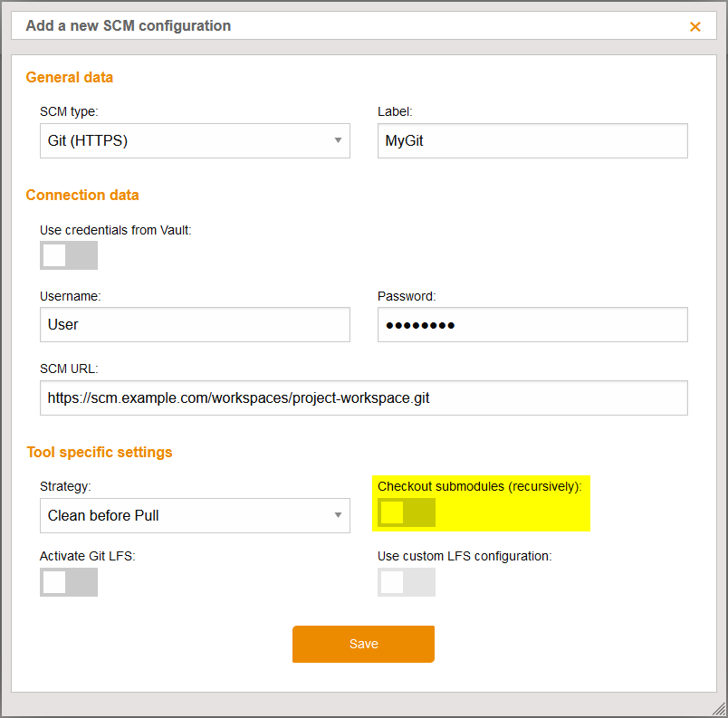The height and width of the screenshot is (718, 728).
Task: Click the Strategy dropdown arrow icon
Action: [338, 515]
